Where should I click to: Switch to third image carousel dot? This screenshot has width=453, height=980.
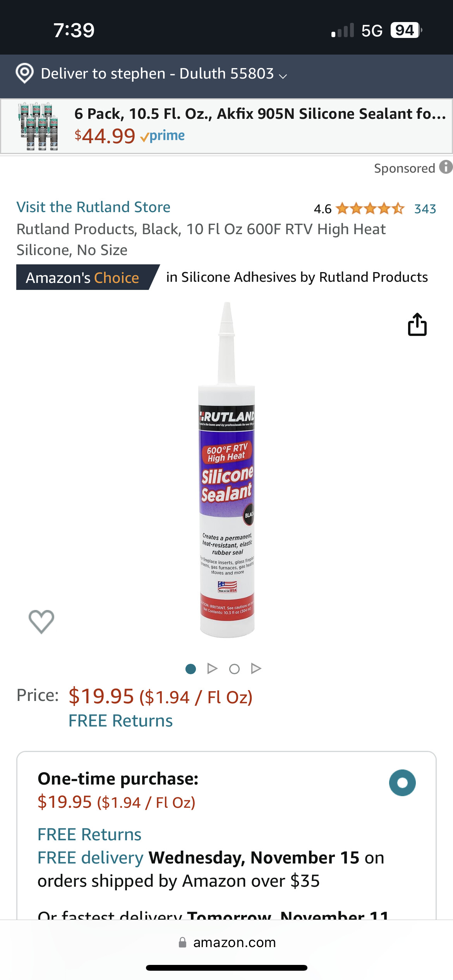(x=234, y=669)
